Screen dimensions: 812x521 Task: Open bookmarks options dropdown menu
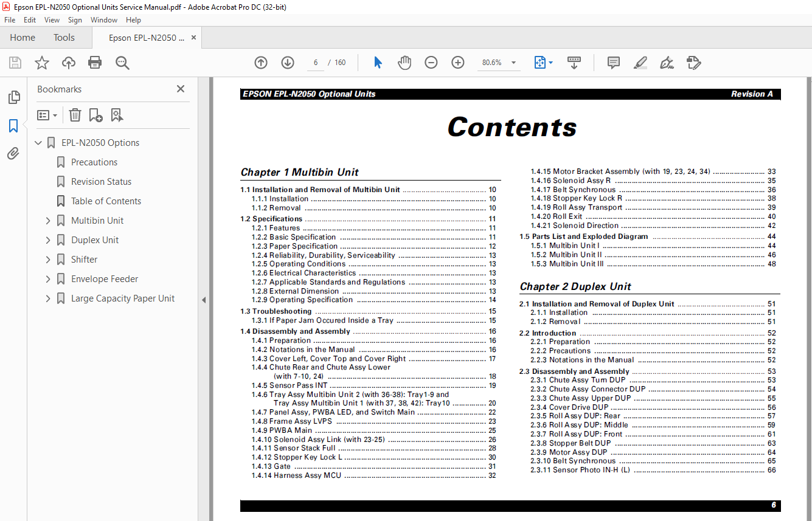[47, 115]
